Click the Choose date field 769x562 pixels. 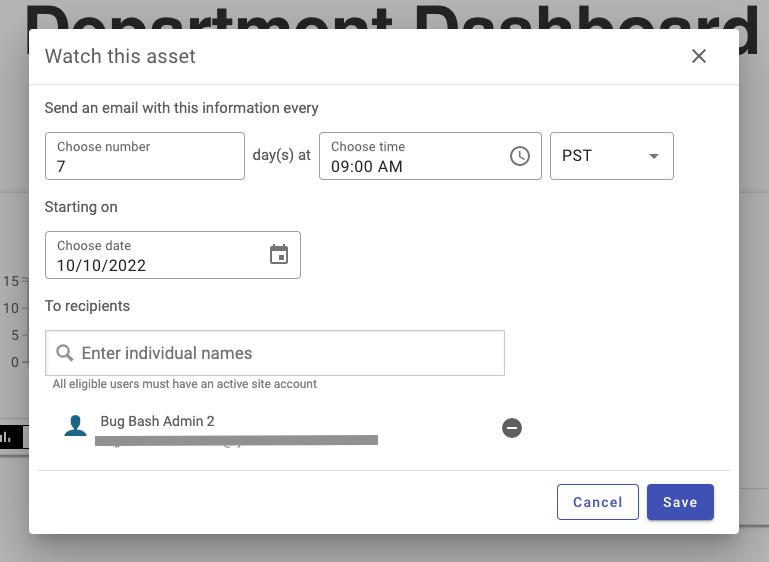173,255
